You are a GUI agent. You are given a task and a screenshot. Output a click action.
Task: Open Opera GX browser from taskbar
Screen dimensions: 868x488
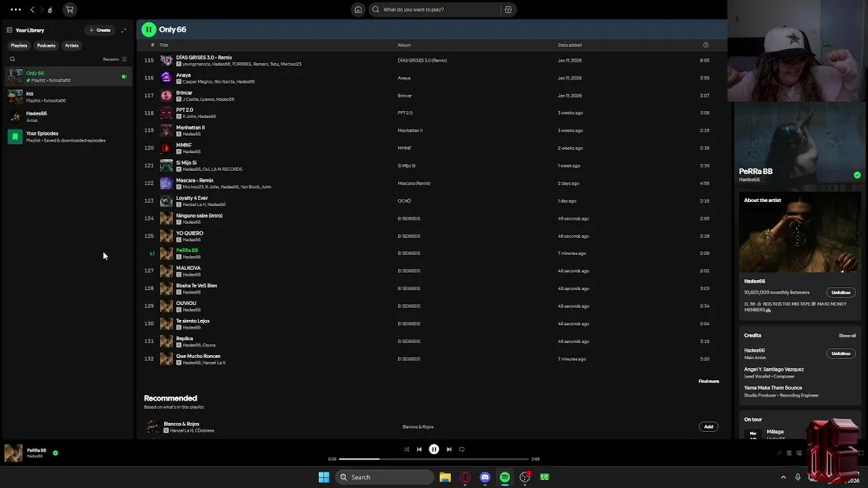[465, 477]
